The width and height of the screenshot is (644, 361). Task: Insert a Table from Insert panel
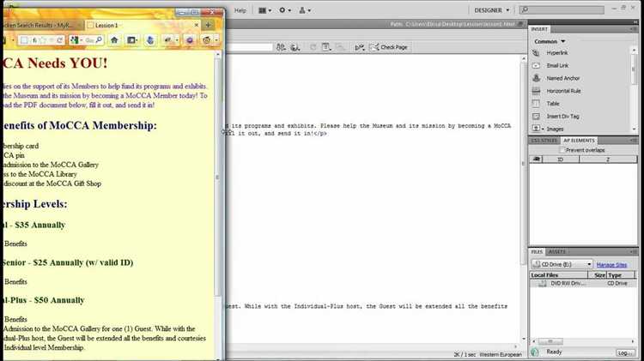pyautogui.click(x=538, y=104)
